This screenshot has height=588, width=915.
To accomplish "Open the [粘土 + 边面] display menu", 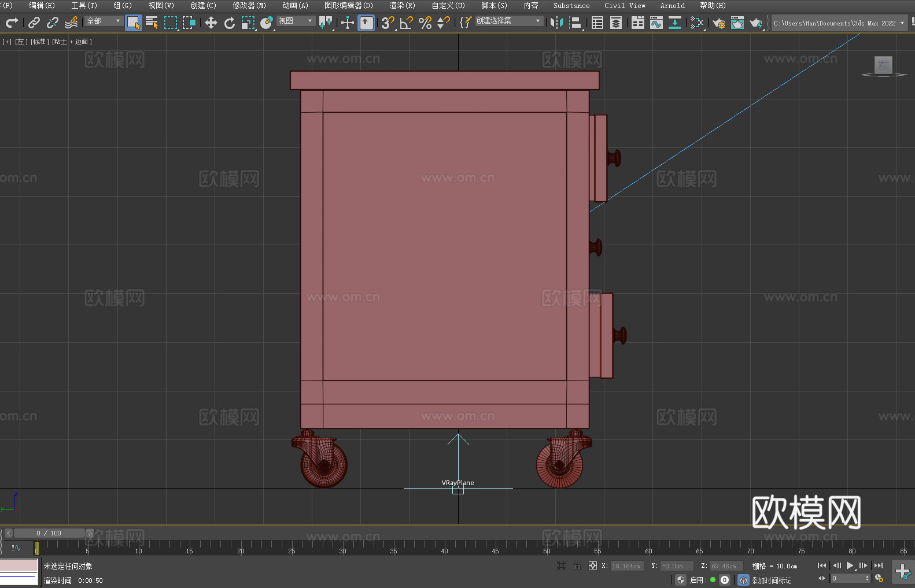I will tap(72, 42).
